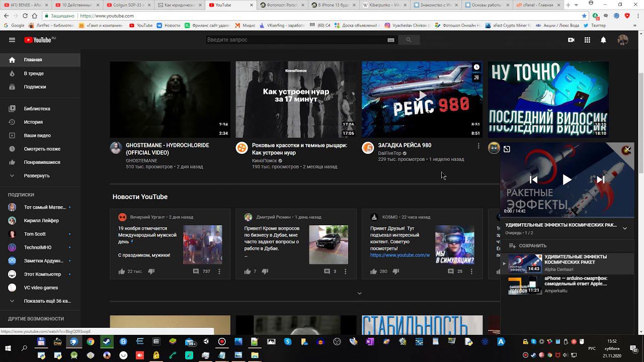Screen dimensions: 644x362
Task: Open Тот самый Матве... subscription channel
Action: click(x=40, y=207)
